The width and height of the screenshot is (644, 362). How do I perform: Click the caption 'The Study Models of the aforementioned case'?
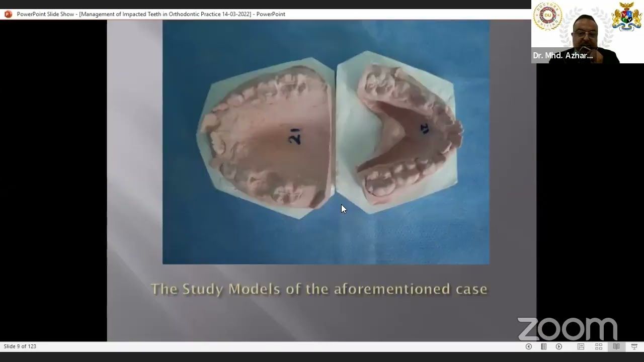[319, 289]
